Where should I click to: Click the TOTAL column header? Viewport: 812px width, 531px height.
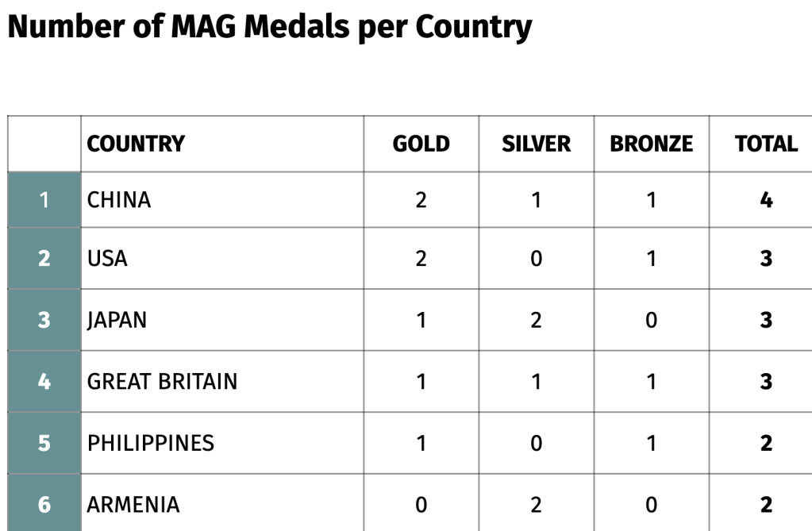click(766, 144)
